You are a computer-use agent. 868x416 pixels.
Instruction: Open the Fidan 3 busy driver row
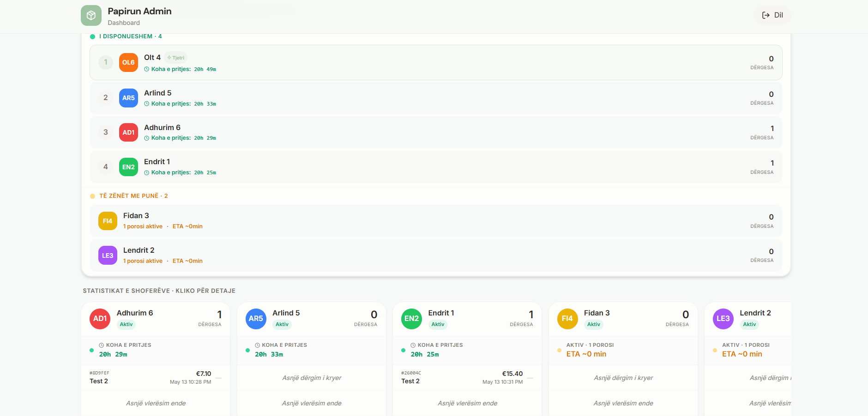436,221
